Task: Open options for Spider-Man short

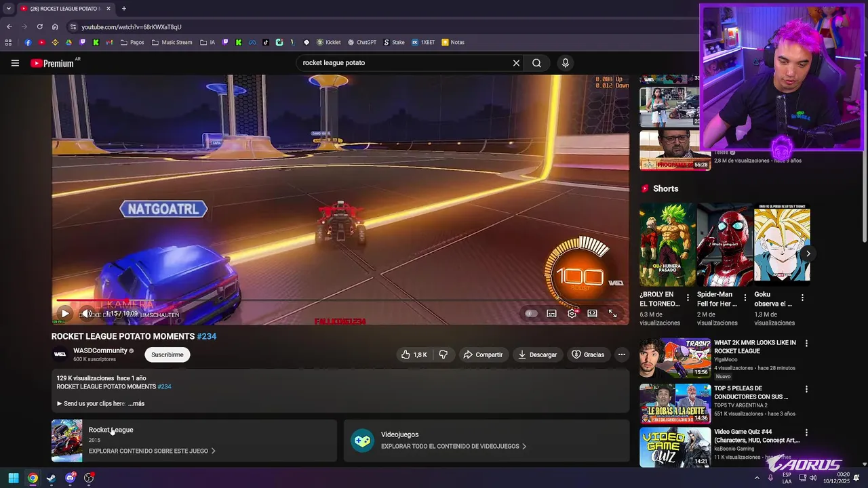Action: tap(745, 298)
